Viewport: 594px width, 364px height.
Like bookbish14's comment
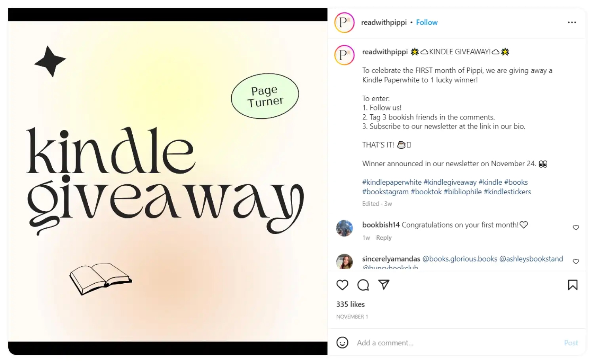tap(576, 227)
